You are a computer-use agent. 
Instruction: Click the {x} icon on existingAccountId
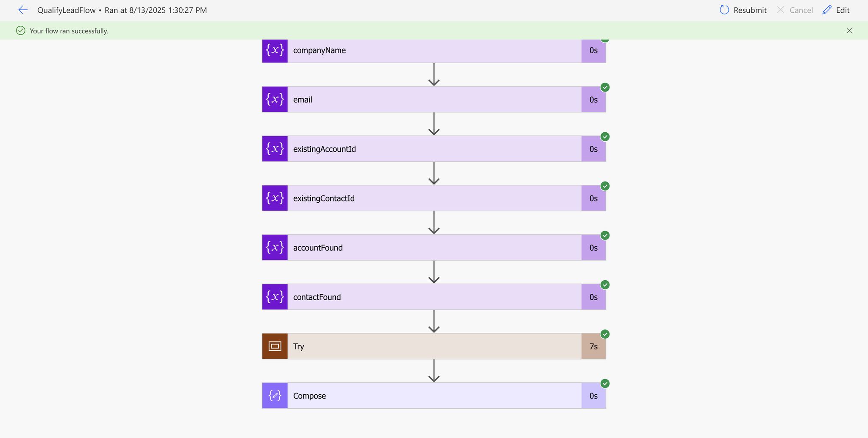[274, 148]
